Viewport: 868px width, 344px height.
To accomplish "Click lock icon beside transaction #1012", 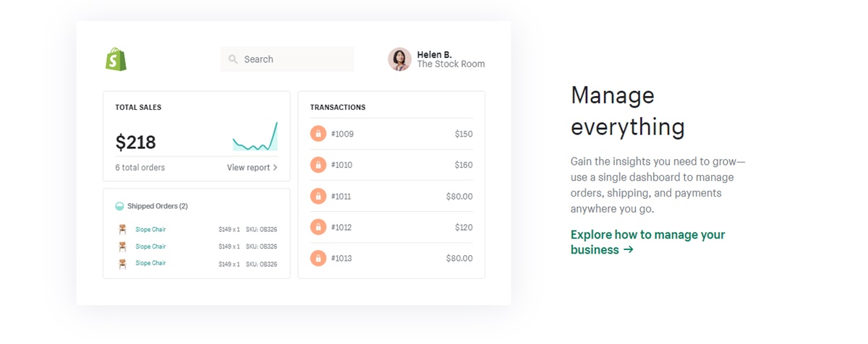I will (x=318, y=227).
